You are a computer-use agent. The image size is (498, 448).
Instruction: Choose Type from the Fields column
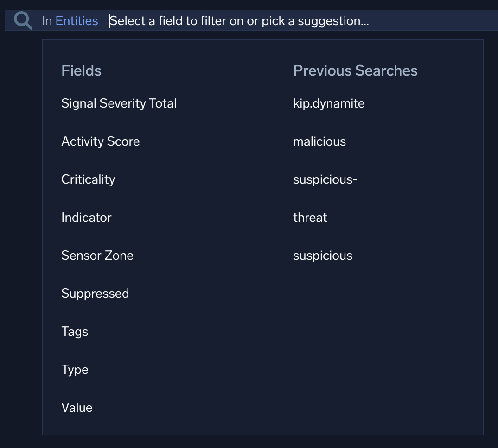[75, 369]
